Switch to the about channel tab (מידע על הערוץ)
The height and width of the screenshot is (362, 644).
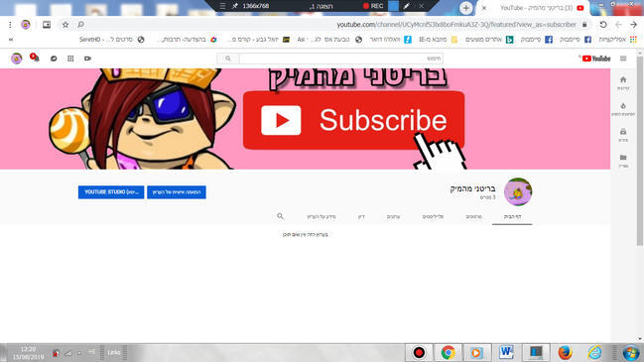[322, 216]
